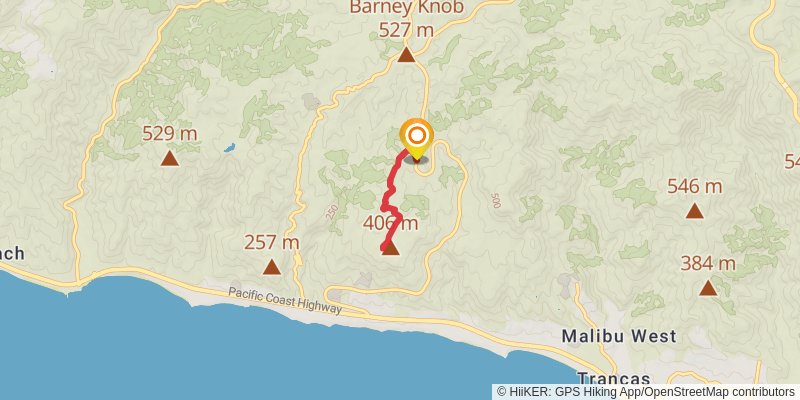Click the 529 m elevation text label

169,134
